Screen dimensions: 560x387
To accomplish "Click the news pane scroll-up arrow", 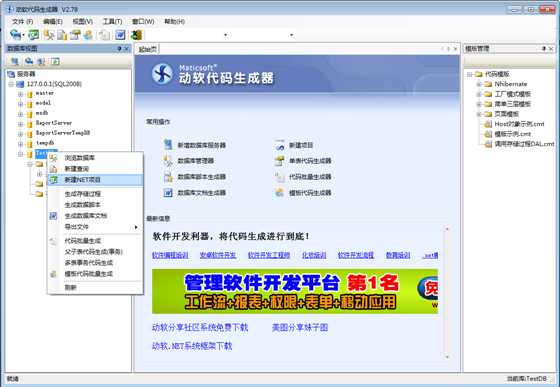I will coord(447,229).
